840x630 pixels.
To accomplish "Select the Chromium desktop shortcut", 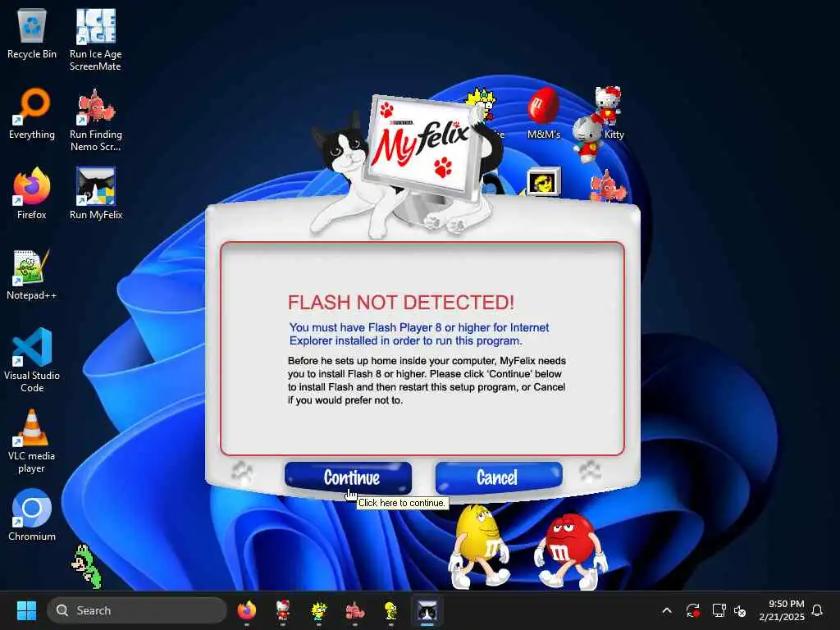I will pyautogui.click(x=32, y=515).
